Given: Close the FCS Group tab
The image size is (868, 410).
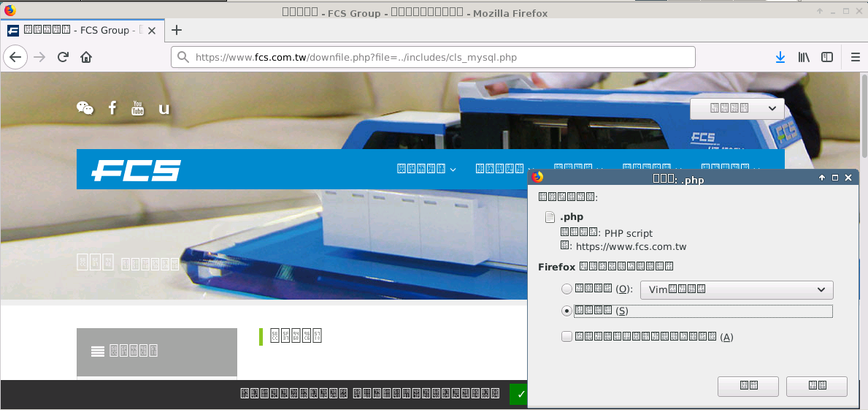Looking at the screenshot, I should pos(152,31).
